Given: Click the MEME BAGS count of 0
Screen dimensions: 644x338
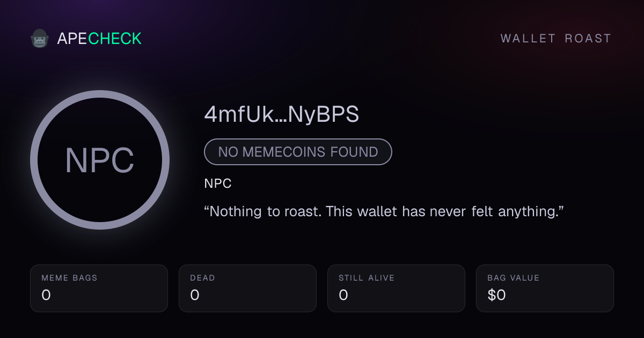Looking at the screenshot, I should point(46,295).
